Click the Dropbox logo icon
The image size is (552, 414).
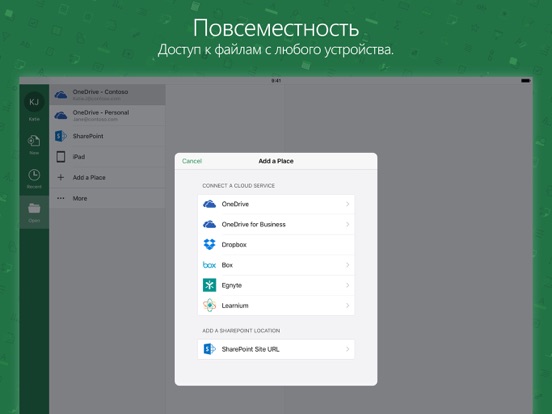(x=209, y=244)
